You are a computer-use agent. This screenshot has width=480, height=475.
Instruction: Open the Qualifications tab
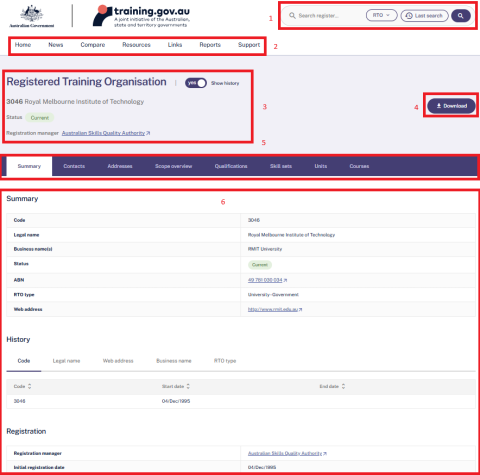pos(231,166)
